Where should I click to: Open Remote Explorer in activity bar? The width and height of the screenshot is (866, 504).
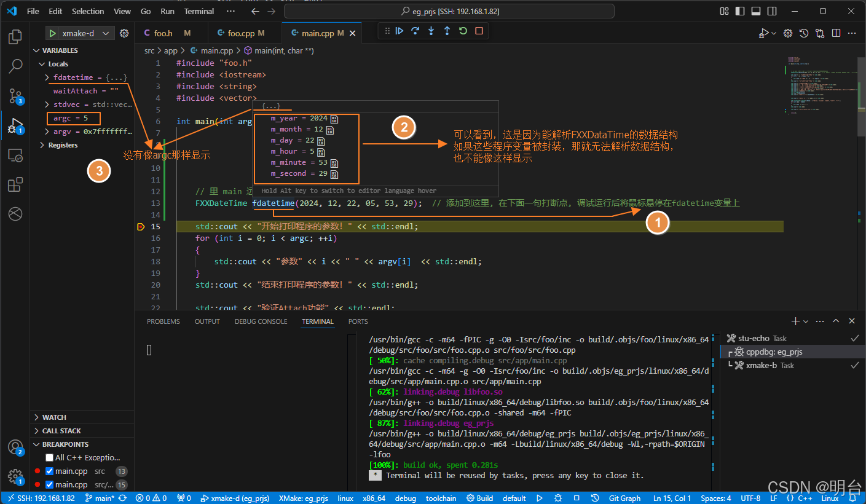[15, 156]
